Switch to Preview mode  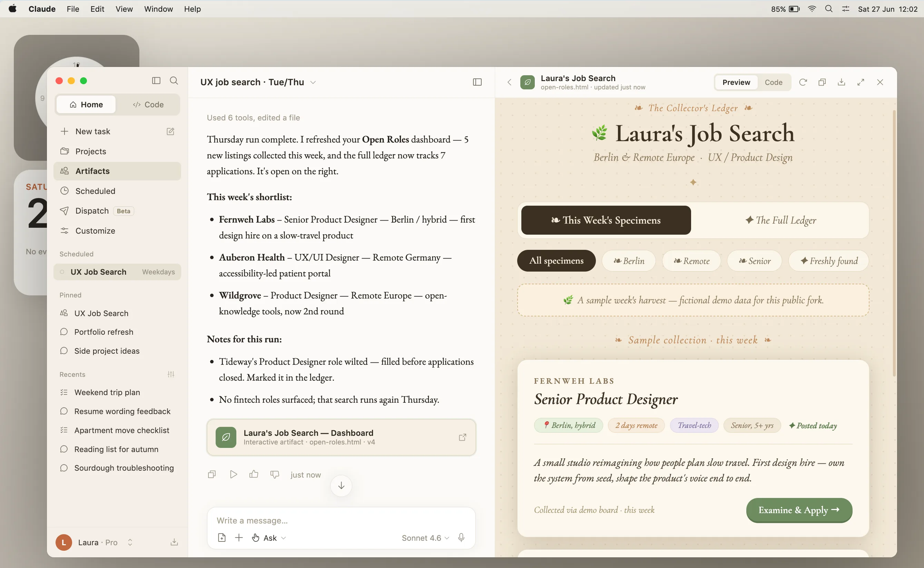(736, 82)
